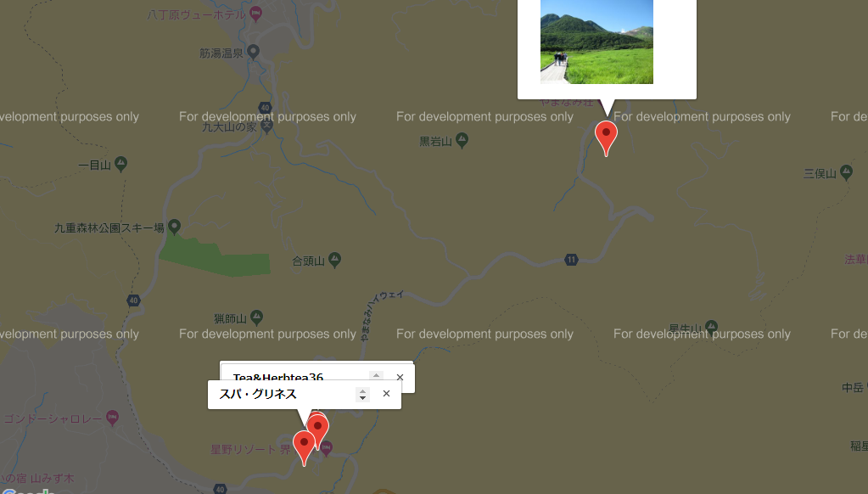Open the ゴンドーシャロレー lodging icon
868x494 pixels.
112,418
